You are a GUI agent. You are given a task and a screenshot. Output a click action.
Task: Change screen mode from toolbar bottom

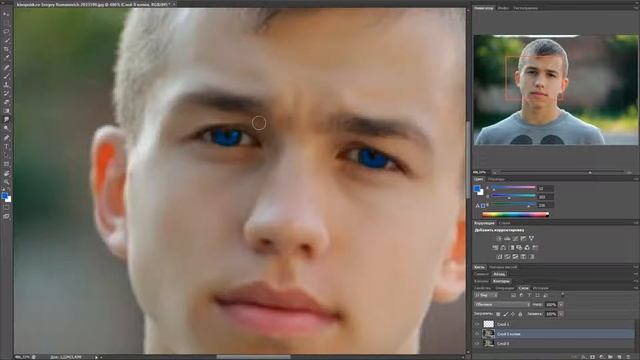6,216
